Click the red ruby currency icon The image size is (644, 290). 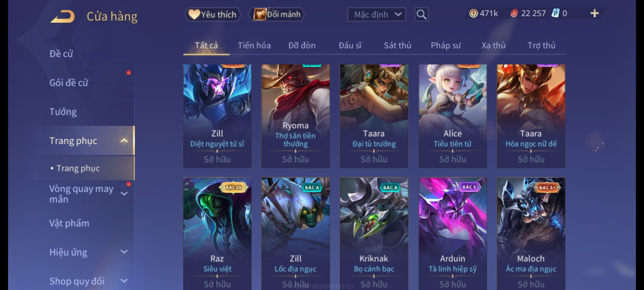click(514, 13)
